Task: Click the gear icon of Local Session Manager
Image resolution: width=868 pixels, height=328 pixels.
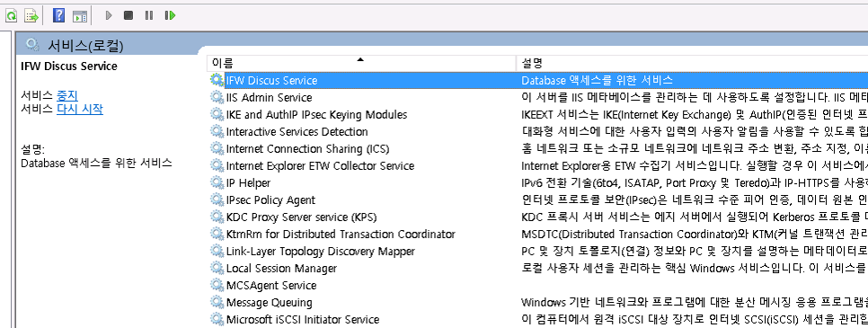Action: [217, 268]
